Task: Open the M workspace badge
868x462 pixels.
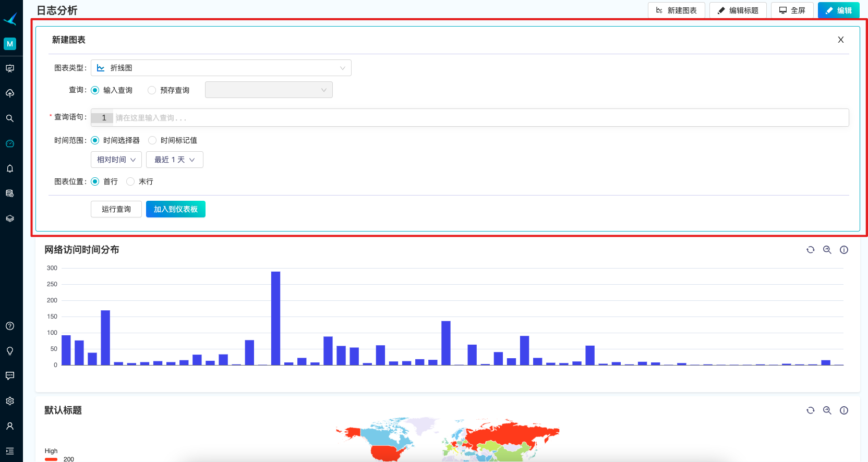Action: (x=10, y=44)
